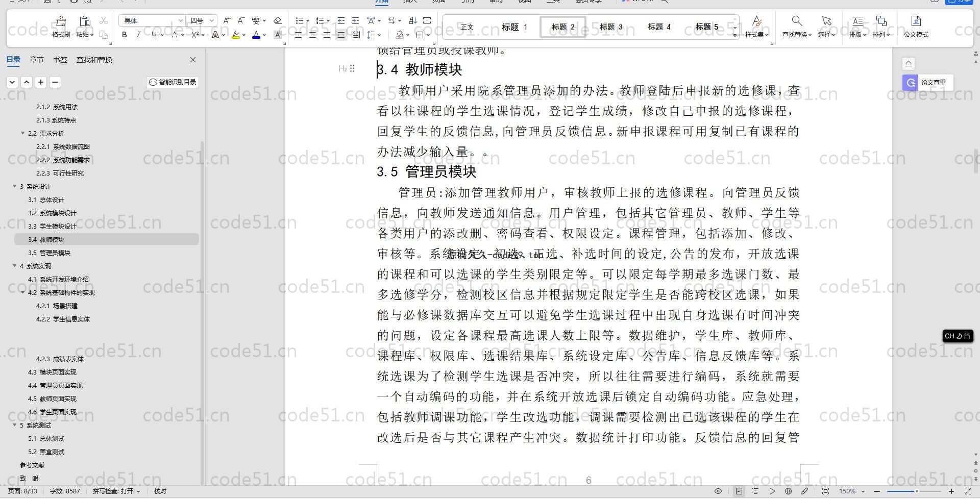The width and height of the screenshot is (980, 499).
Task: Click the increase indent icon
Action: [x=355, y=20]
